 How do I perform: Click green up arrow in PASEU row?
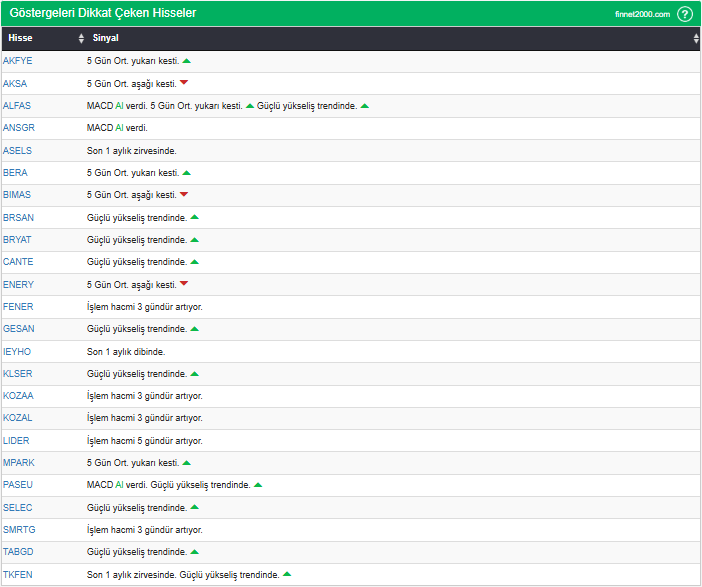pos(258,485)
